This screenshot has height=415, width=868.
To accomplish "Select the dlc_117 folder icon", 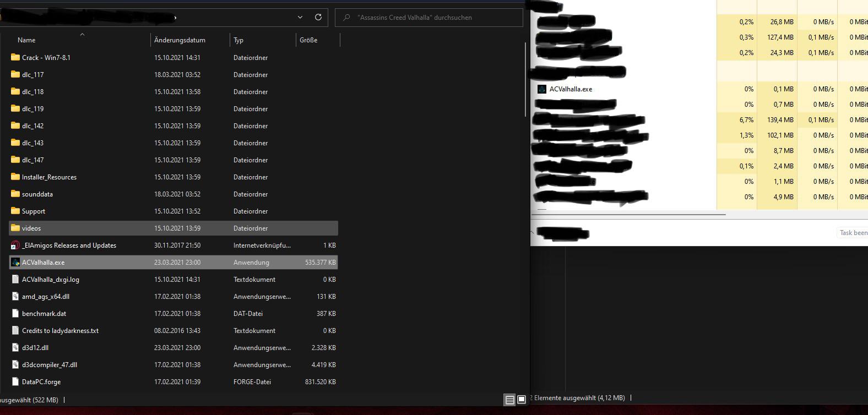I will coord(15,74).
